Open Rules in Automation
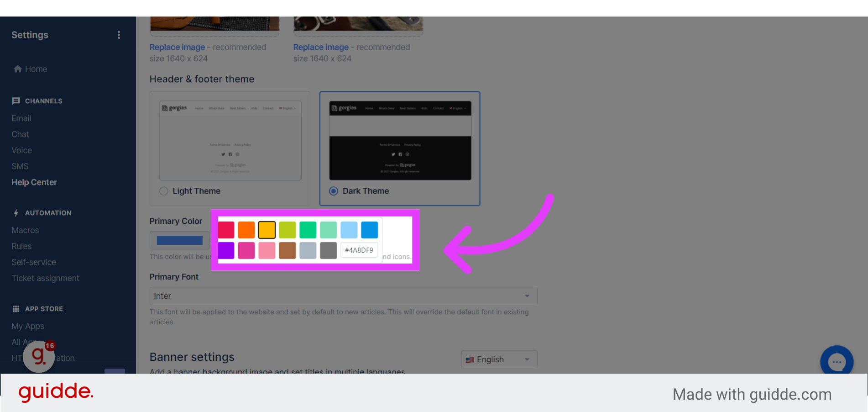The width and height of the screenshot is (868, 412). (x=21, y=246)
